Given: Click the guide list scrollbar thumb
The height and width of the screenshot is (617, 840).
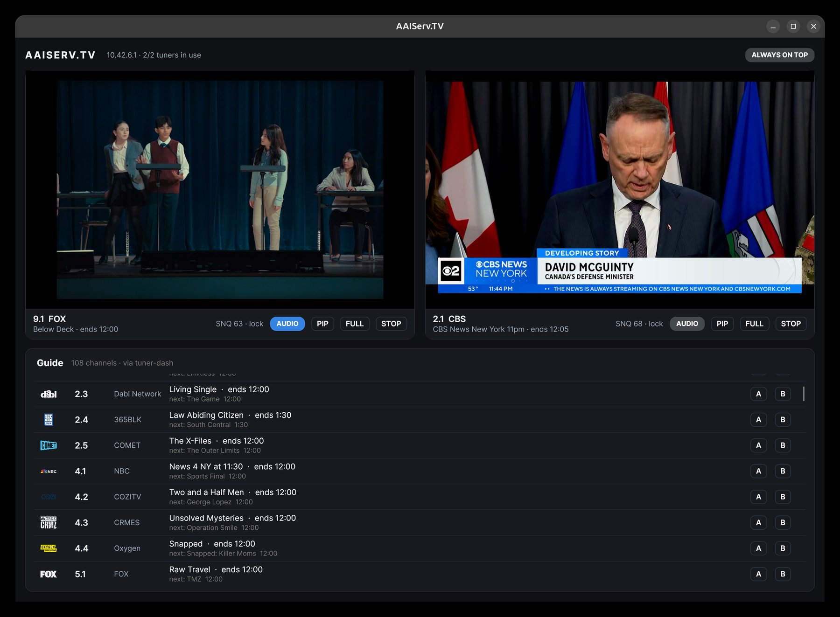Looking at the screenshot, I should 804,394.
